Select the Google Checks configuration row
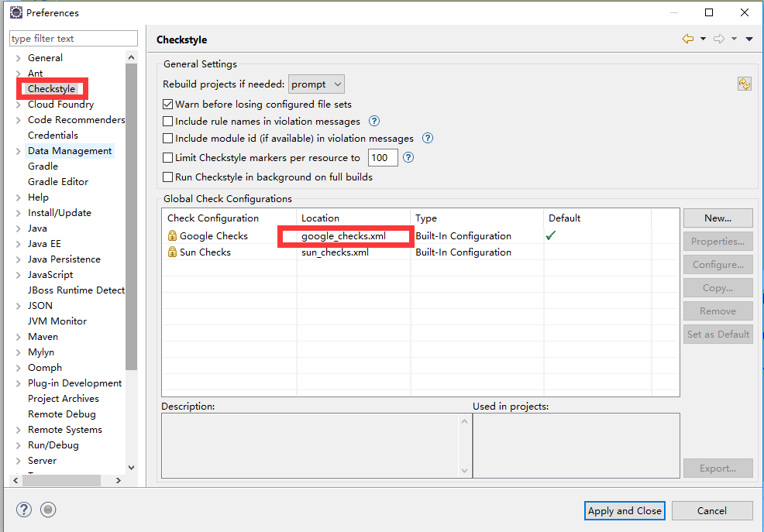Viewport: 764px width, 532px height. [421, 235]
